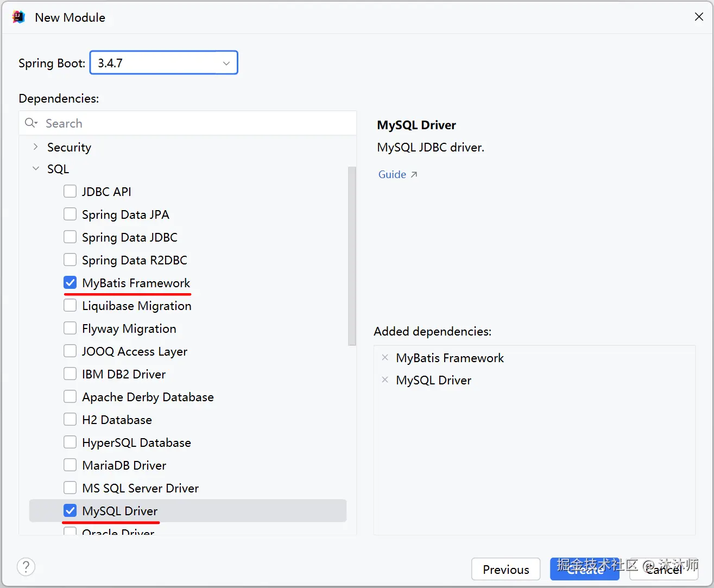Check the Apache Derby Database option

[70, 396]
